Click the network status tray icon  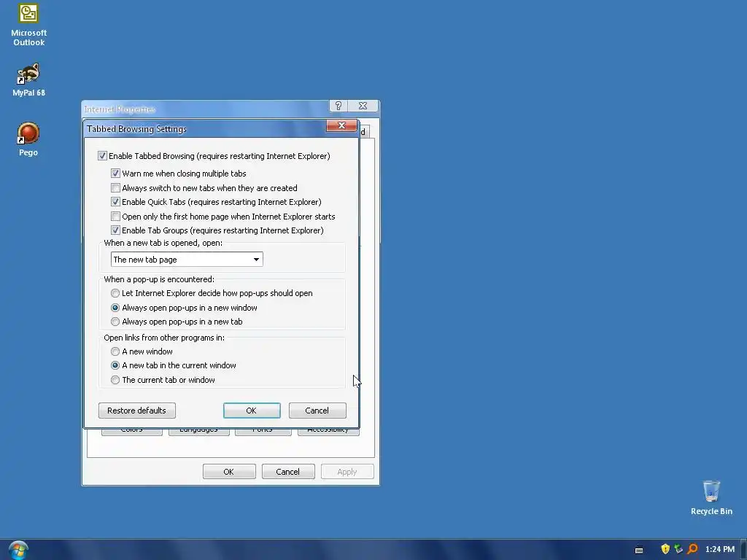(x=678, y=549)
